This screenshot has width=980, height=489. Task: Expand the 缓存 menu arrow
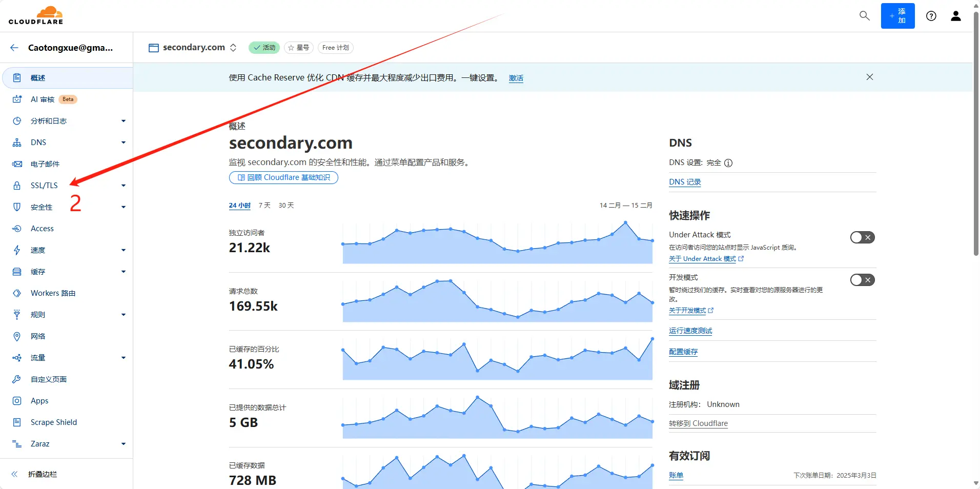tap(124, 272)
